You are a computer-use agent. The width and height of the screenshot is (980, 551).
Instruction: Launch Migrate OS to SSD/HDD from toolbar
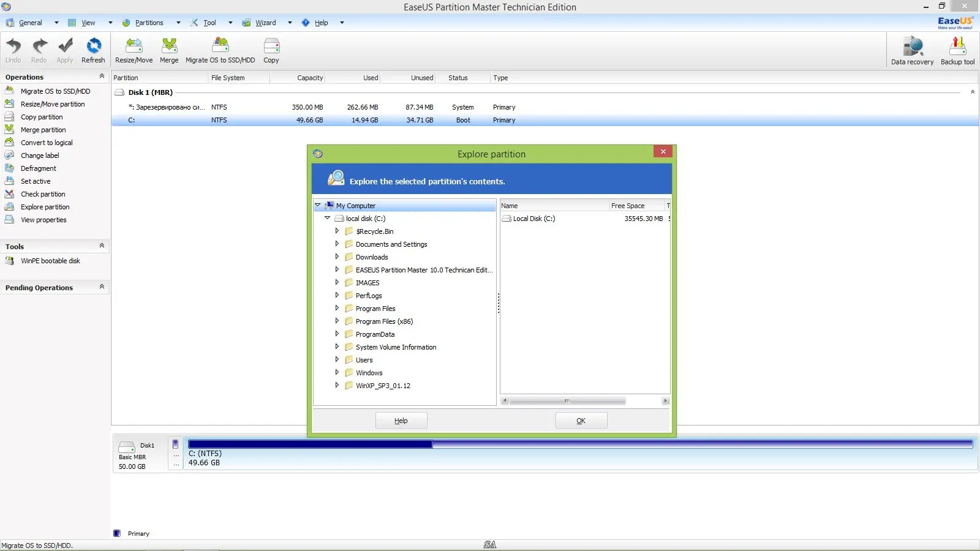click(x=221, y=50)
